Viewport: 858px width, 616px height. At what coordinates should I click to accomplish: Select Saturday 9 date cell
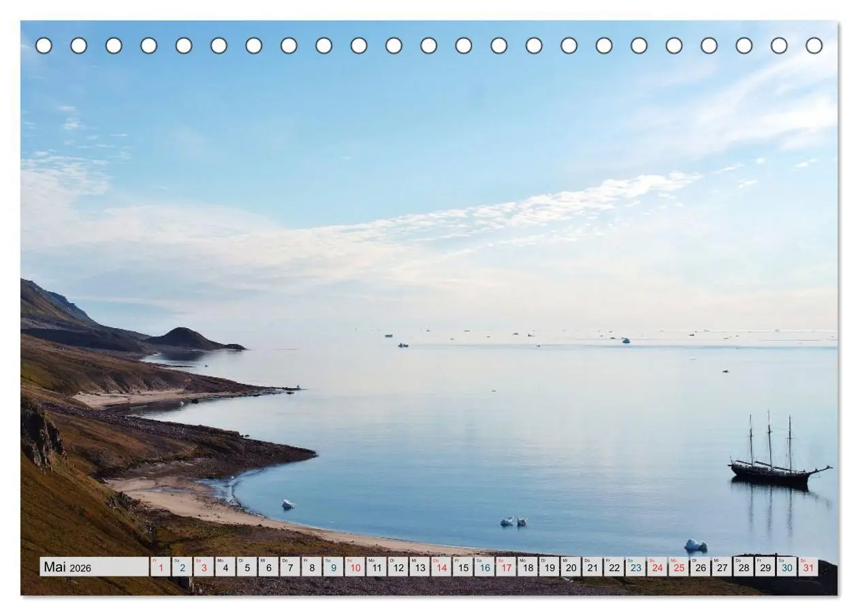coord(333,567)
